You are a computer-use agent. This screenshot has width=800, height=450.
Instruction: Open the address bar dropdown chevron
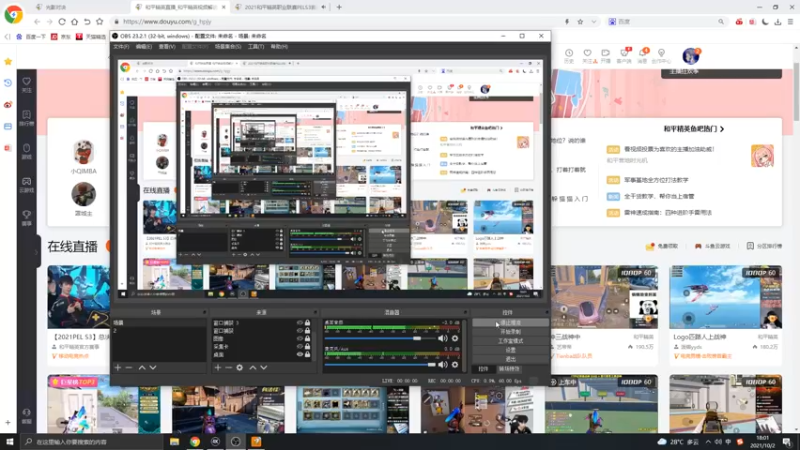593,21
